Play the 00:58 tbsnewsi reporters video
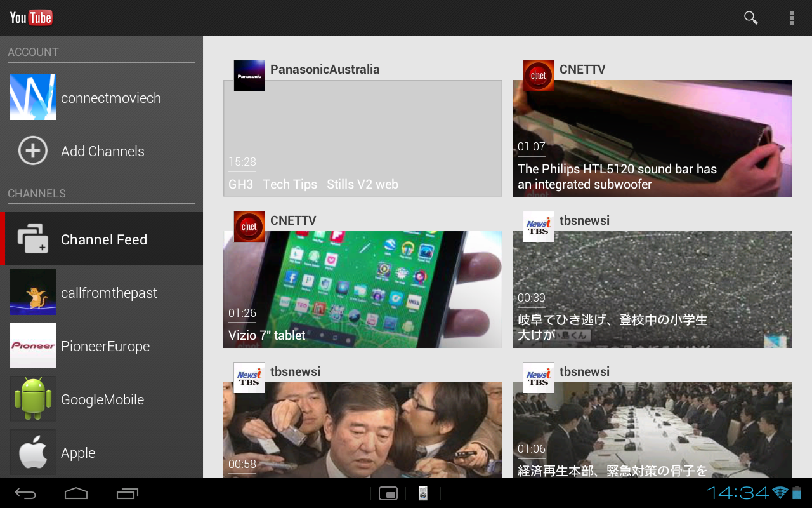This screenshot has width=812, height=508. pos(363,430)
